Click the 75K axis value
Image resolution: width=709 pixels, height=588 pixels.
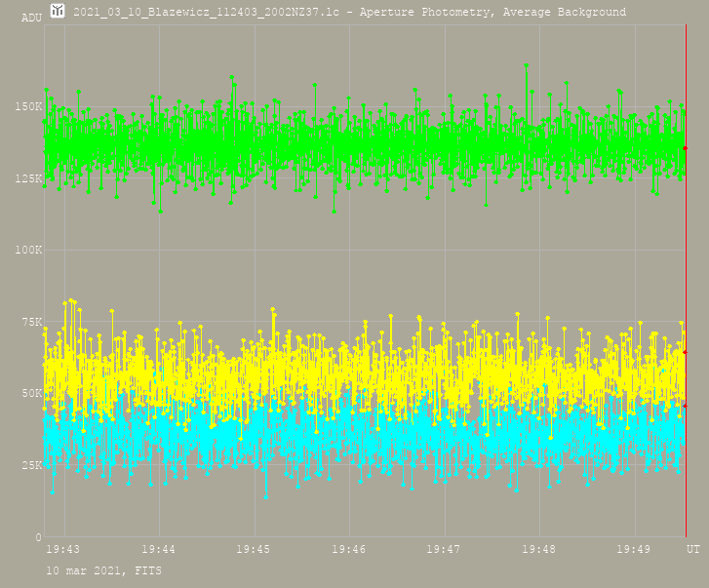31,322
